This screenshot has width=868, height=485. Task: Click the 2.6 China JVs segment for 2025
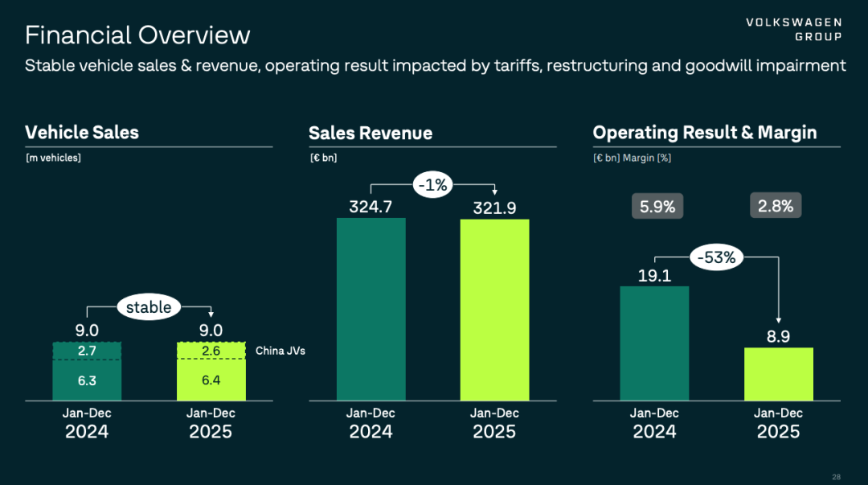point(211,351)
